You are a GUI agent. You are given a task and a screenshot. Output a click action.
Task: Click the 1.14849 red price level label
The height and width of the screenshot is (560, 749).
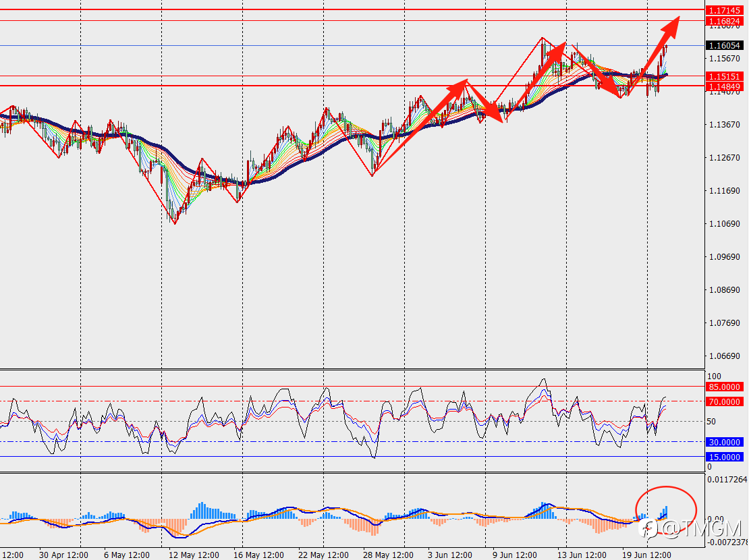(x=724, y=86)
